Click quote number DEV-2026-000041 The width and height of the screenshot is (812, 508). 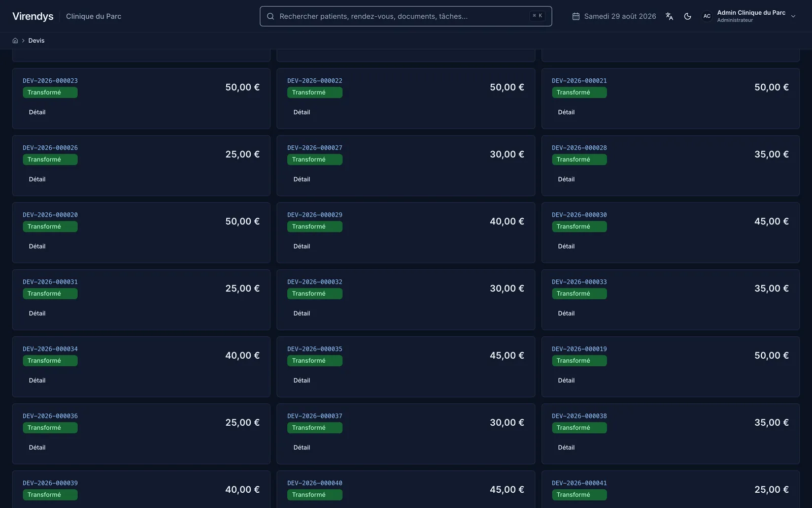[x=579, y=483]
